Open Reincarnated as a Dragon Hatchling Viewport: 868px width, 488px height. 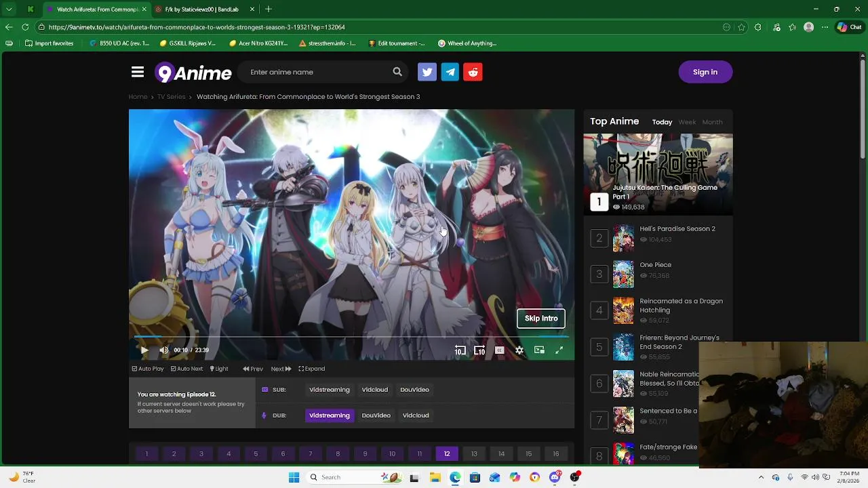[682, 306]
